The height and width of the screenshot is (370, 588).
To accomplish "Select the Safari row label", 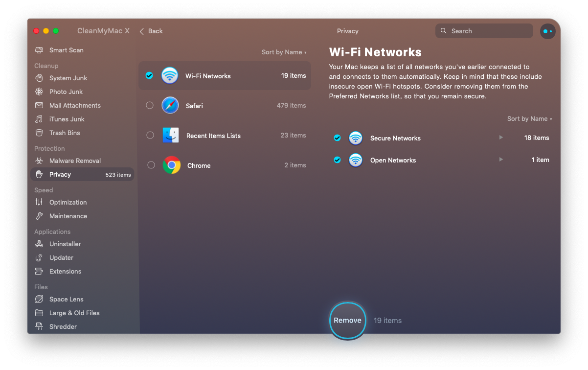I will click(194, 106).
